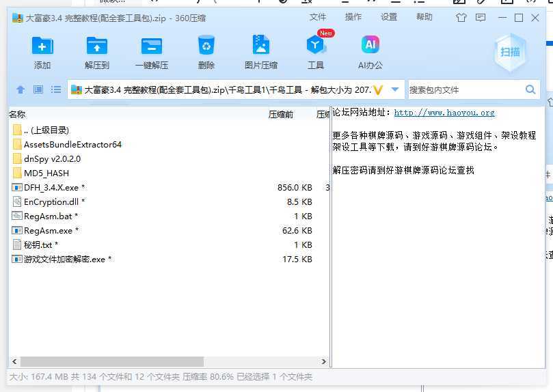Image resolution: width=553 pixels, height=392 pixels.
Task: Select the AssetsBundleExtractor64 folder icon
Action: [17, 144]
